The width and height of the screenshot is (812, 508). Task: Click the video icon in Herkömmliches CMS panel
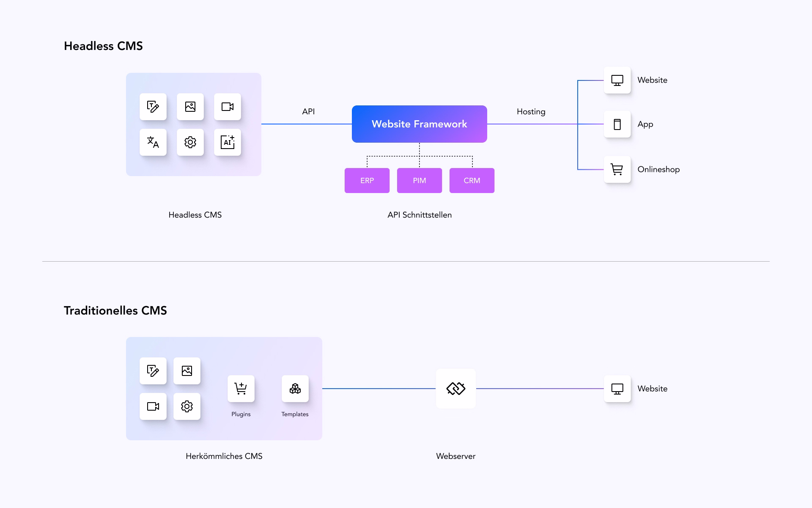pyautogui.click(x=153, y=406)
